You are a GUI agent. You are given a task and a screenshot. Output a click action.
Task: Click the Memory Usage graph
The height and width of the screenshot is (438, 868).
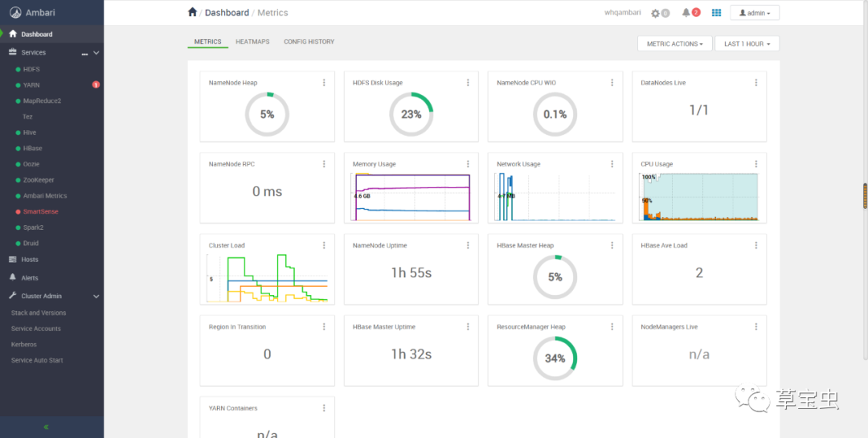pos(411,197)
